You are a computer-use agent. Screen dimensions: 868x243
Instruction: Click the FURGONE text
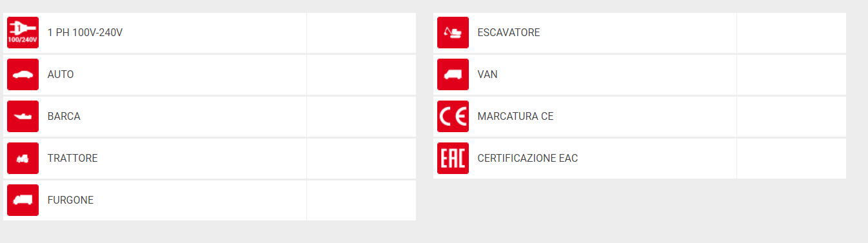(x=70, y=200)
